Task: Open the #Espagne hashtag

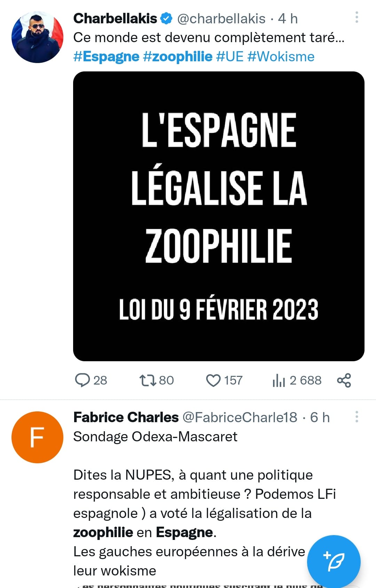Action: click(106, 56)
